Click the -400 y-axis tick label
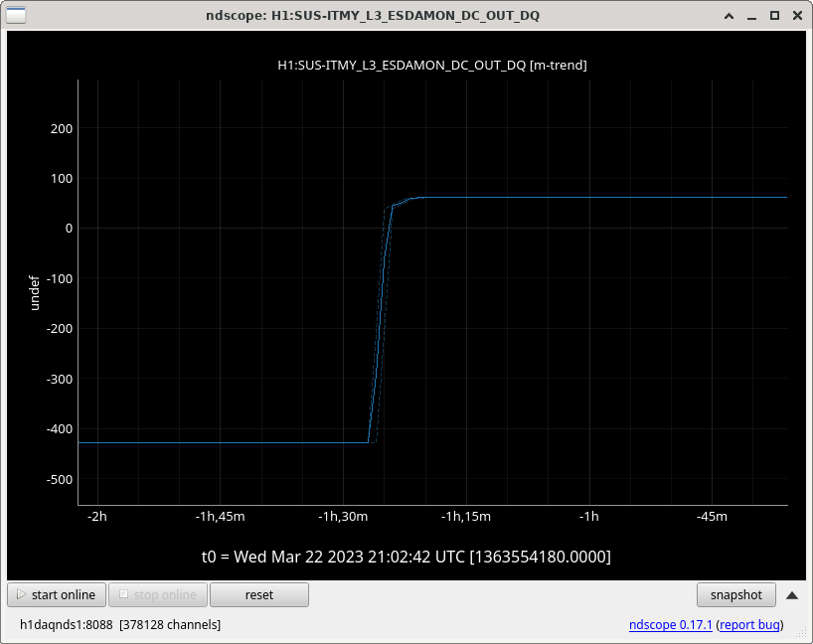The image size is (813, 644). 60,429
